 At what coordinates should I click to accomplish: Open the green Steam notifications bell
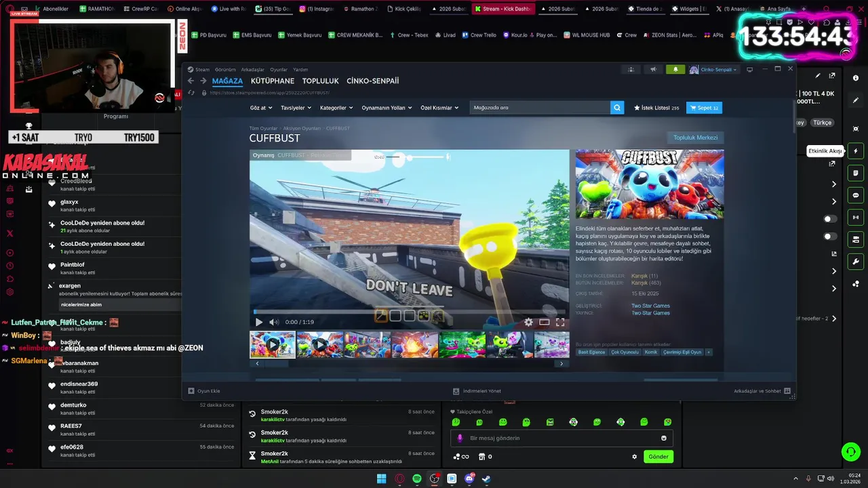click(675, 69)
